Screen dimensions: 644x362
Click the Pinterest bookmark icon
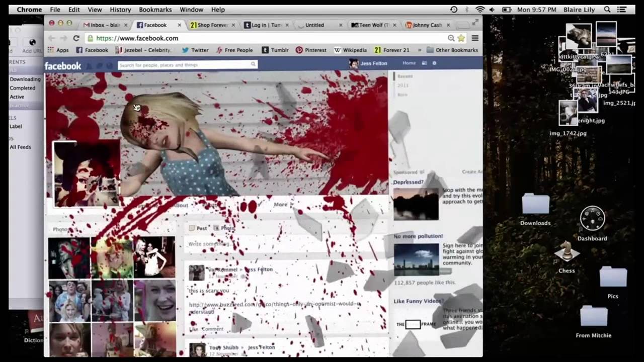[x=299, y=50]
